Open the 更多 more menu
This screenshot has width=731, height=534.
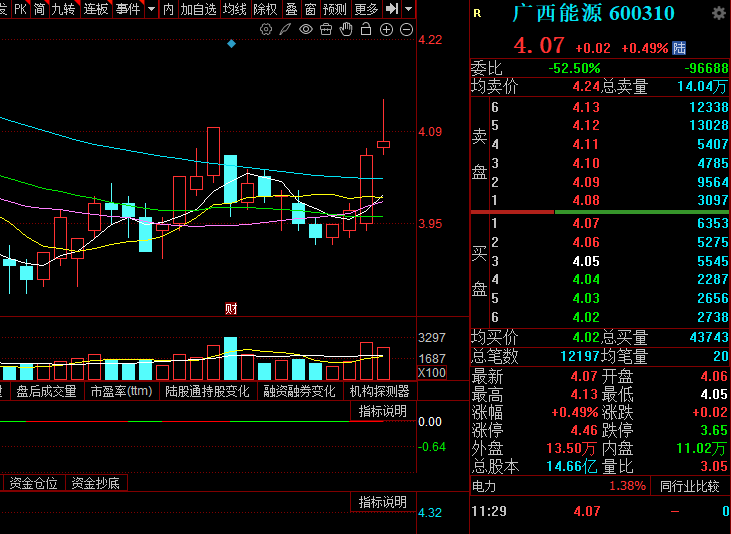(366, 8)
